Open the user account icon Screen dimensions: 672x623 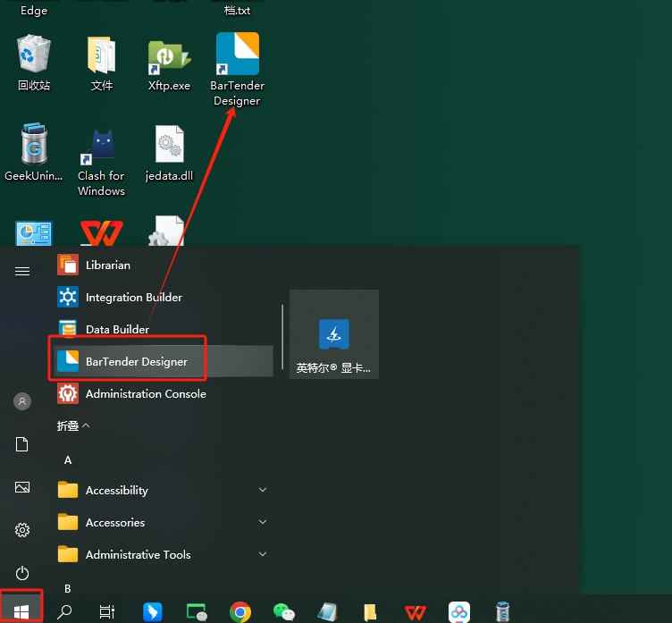[22, 401]
